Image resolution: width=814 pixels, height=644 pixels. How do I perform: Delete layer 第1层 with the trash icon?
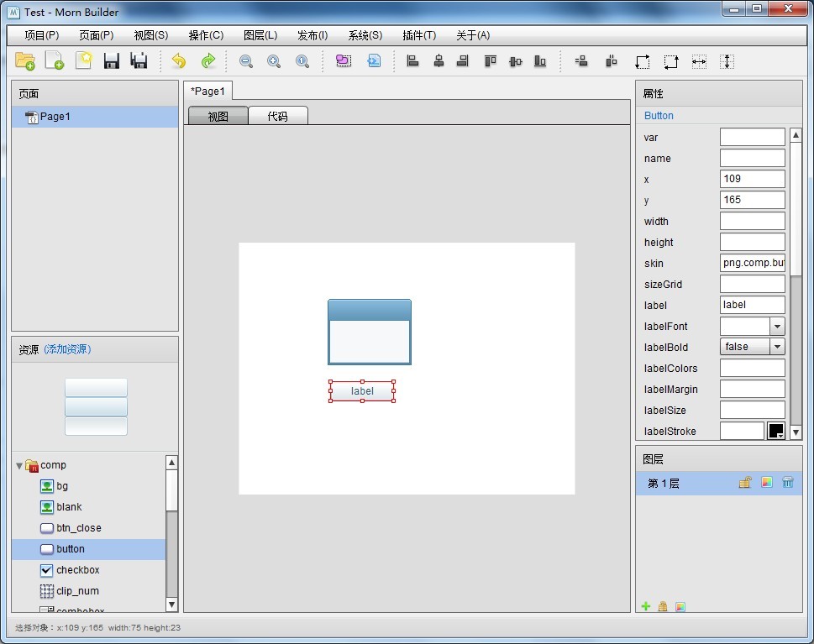click(788, 483)
